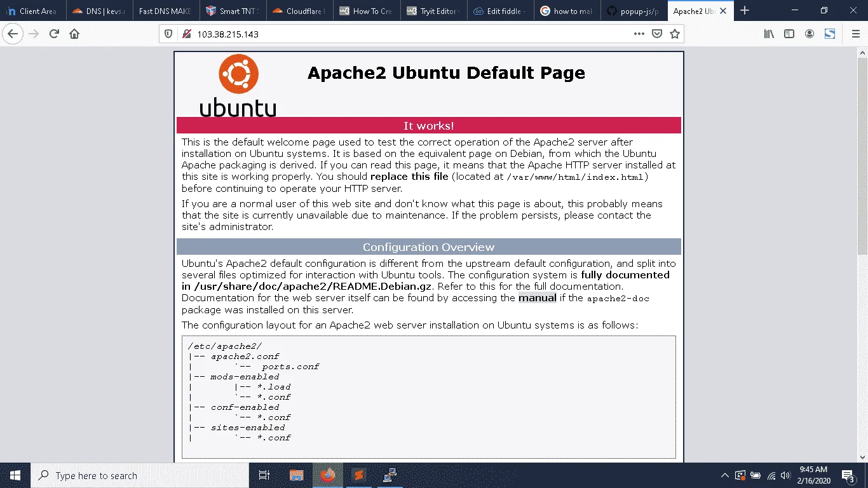Click the blue S extension icon
The width and height of the screenshot is (868, 488).
pyautogui.click(x=830, y=34)
